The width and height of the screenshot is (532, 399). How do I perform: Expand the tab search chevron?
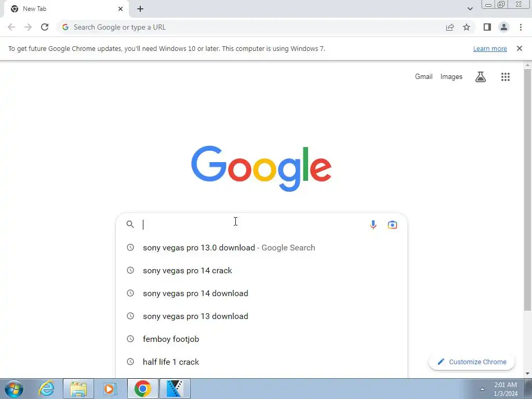[x=470, y=9]
